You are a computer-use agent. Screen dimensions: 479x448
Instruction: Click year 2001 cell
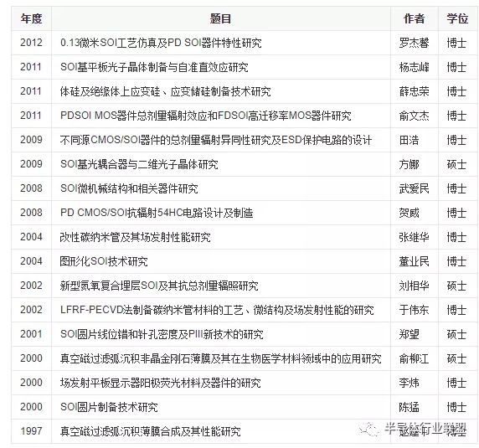pos(31,334)
